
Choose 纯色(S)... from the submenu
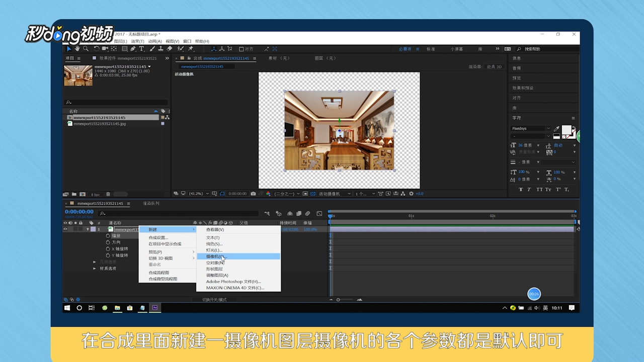(x=238, y=244)
